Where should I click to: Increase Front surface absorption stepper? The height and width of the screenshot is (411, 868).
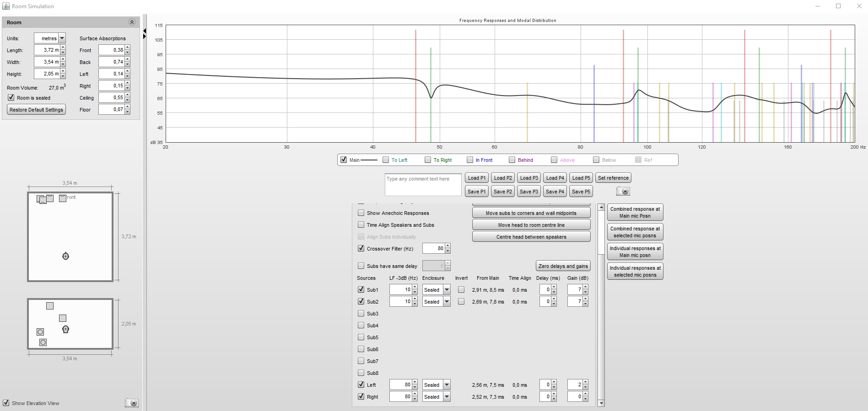click(128, 48)
